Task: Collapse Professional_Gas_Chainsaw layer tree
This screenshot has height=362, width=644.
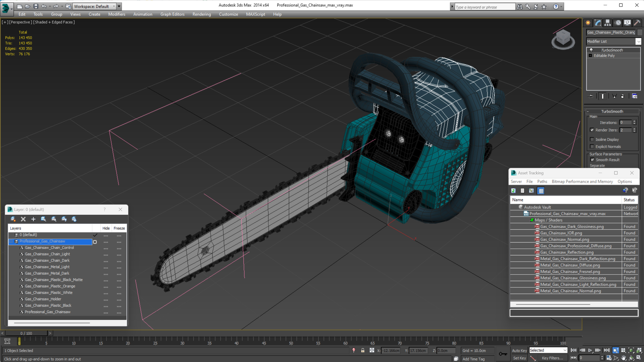Action: coord(11,241)
